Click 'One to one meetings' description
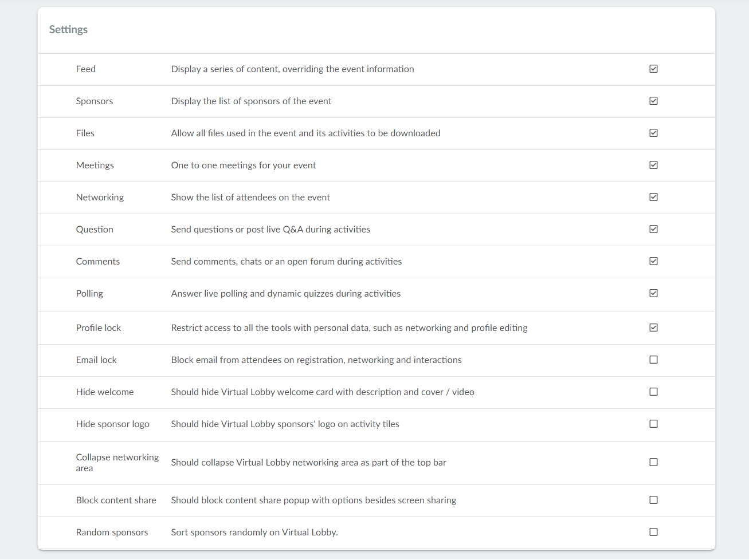This screenshot has width=749, height=560. (x=244, y=165)
